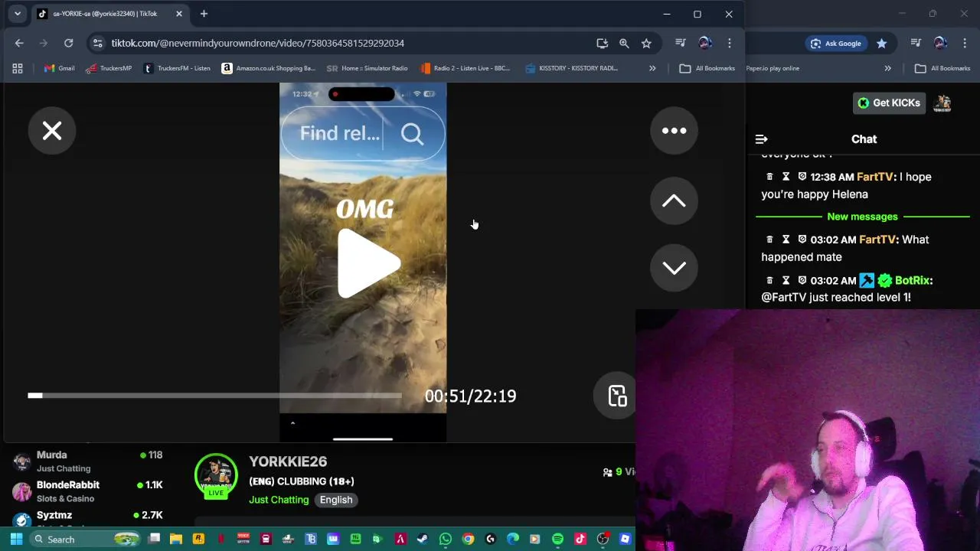Open site information icon in address bar
The image size is (980, 551).
click(x=97, y=43)
